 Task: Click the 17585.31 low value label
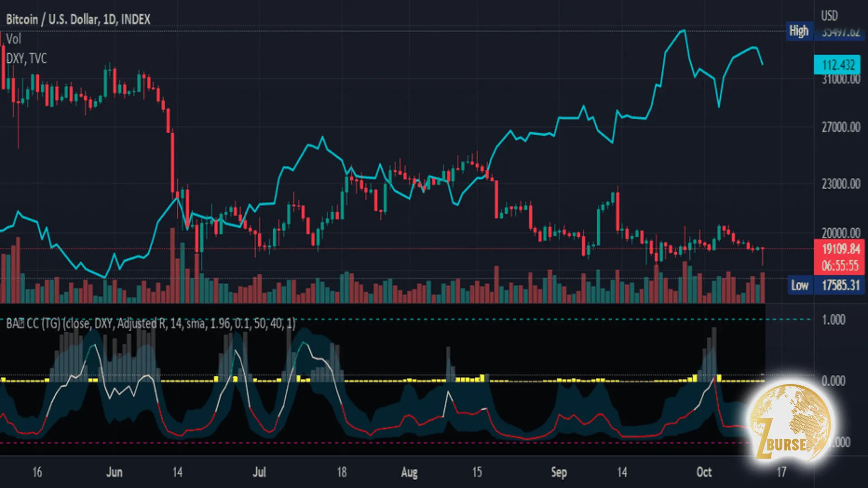[x=840, y=285]
